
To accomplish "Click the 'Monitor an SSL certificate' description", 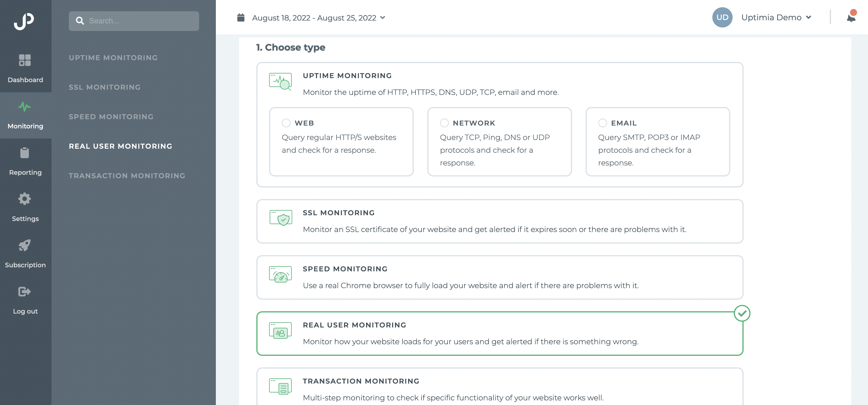I will point(494,229).
